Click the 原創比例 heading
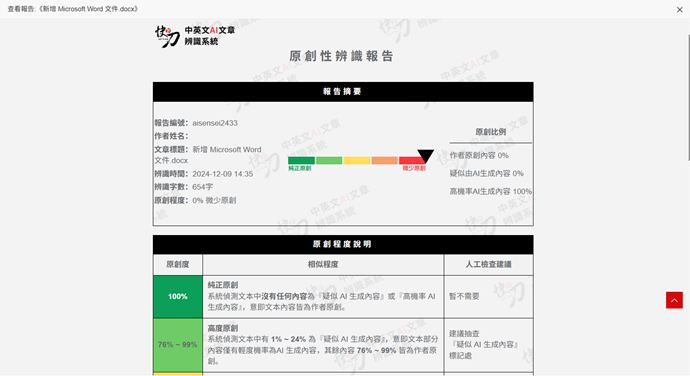 click(491, 132)
